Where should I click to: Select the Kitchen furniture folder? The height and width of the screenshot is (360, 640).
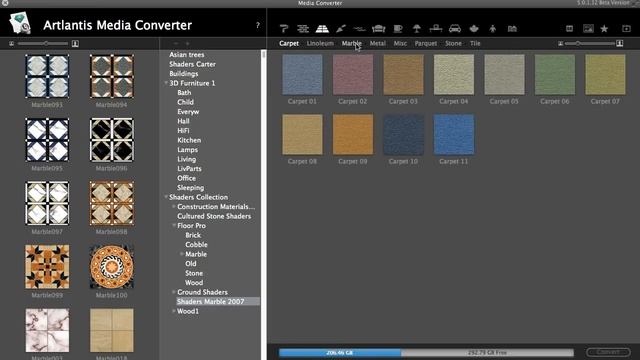(189, 140)
